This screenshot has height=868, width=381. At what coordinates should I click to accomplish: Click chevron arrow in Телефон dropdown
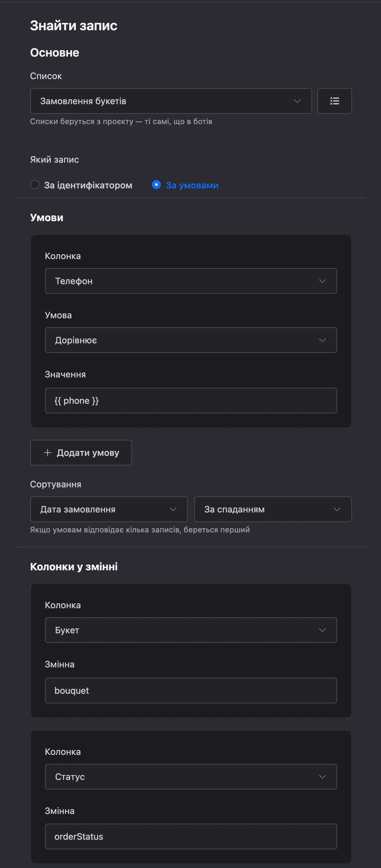[322, 281]
